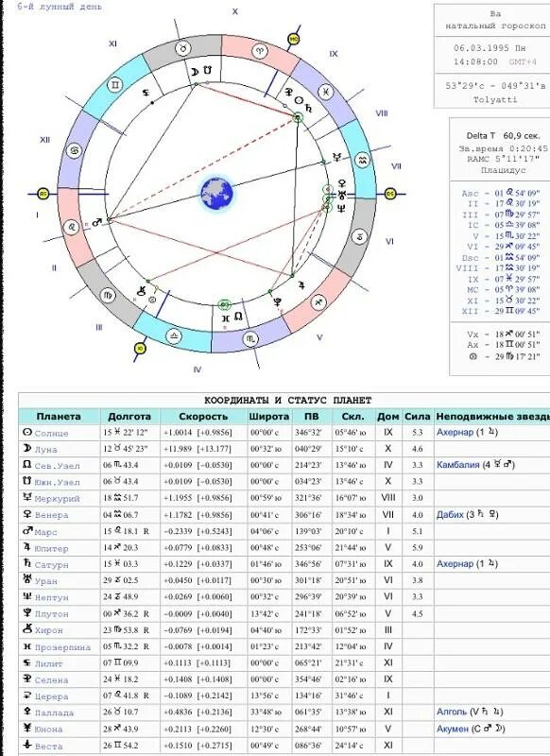The height and width of the screenshot is (756, 550).
Task: Click the Mars glyph inside the chart wheel
Action: click(x=97, y=222)
